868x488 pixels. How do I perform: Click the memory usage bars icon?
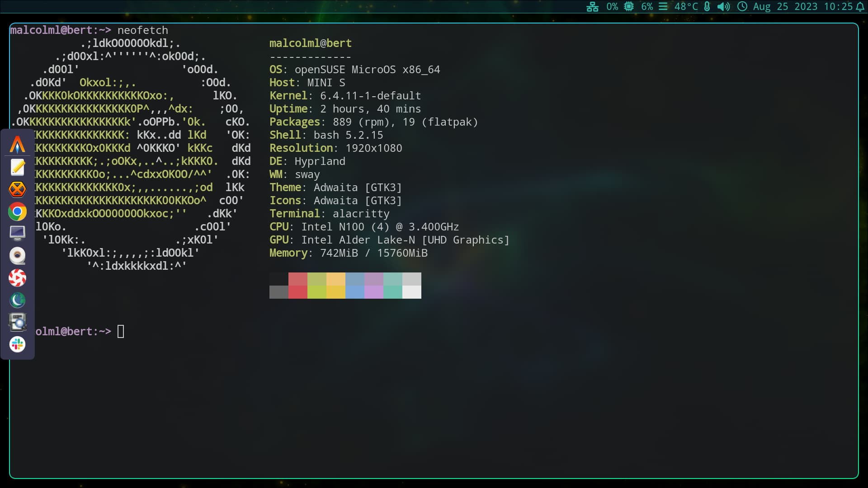click(x=663, y=7)
